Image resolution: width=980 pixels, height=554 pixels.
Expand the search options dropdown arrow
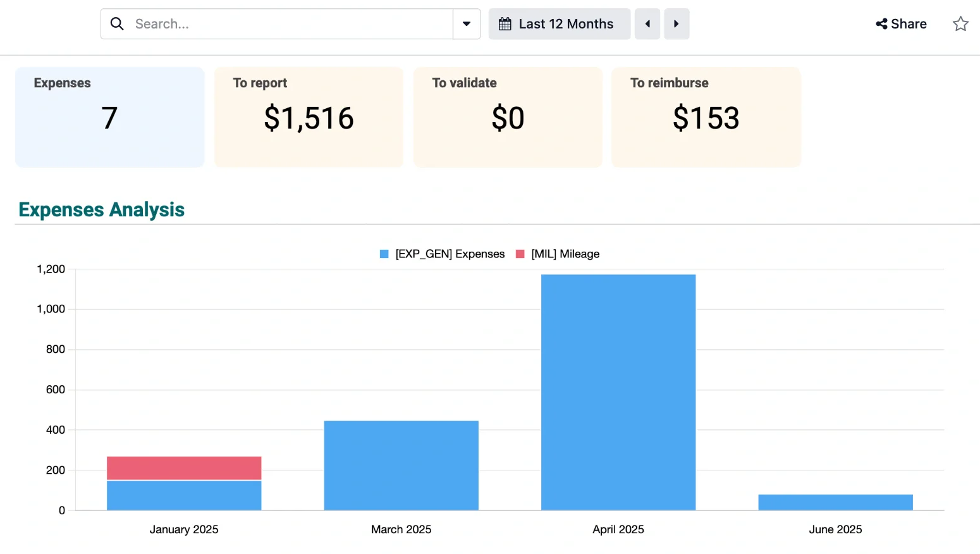(x=467, y=24)
